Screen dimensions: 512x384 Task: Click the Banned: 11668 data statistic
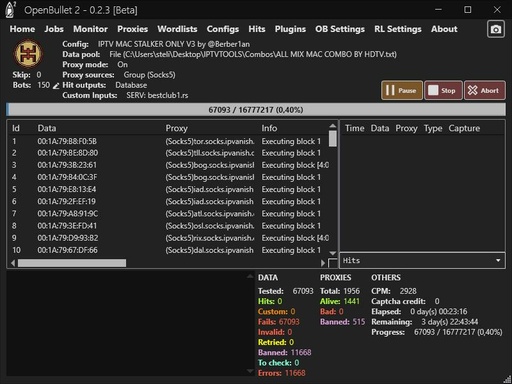284,352
